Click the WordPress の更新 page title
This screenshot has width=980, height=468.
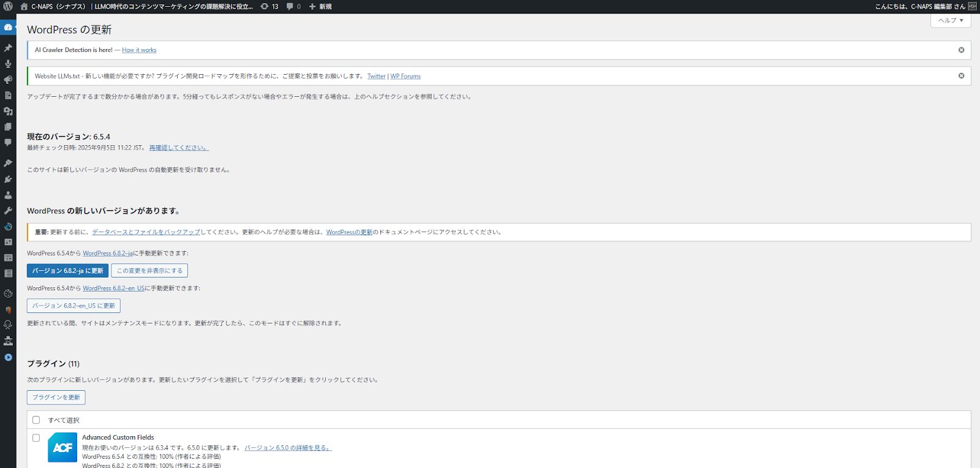point(69,29)
